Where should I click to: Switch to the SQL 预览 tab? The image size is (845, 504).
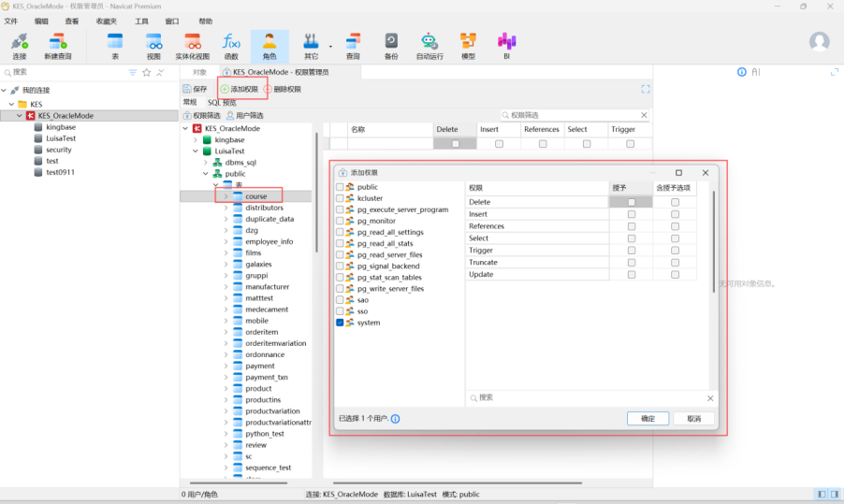(x=222, y=103)
